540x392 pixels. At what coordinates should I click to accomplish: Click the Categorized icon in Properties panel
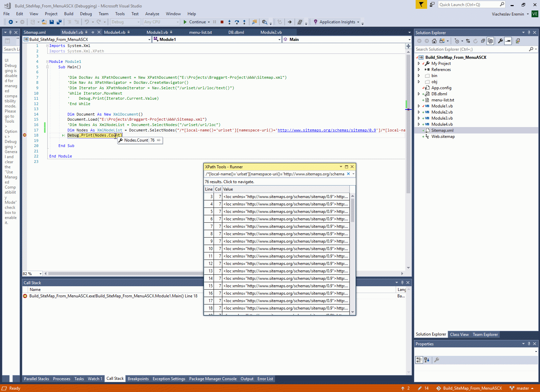[419, 360]
